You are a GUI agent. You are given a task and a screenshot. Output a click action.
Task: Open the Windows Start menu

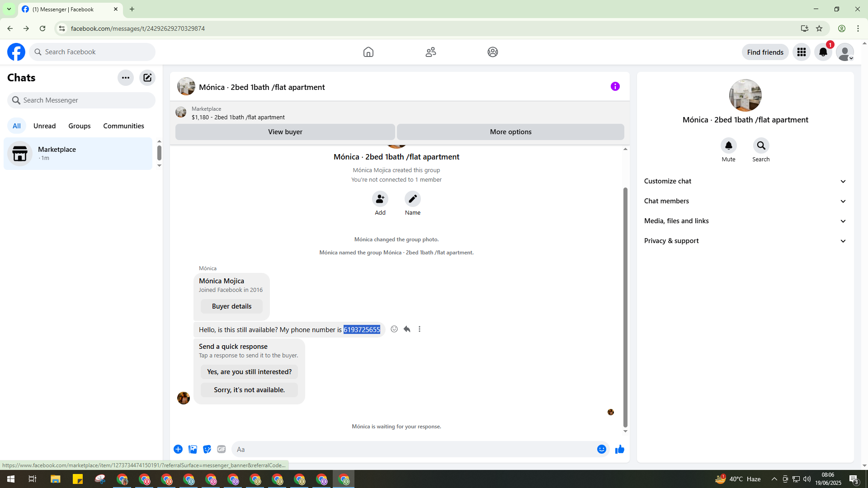click(11, 479)
